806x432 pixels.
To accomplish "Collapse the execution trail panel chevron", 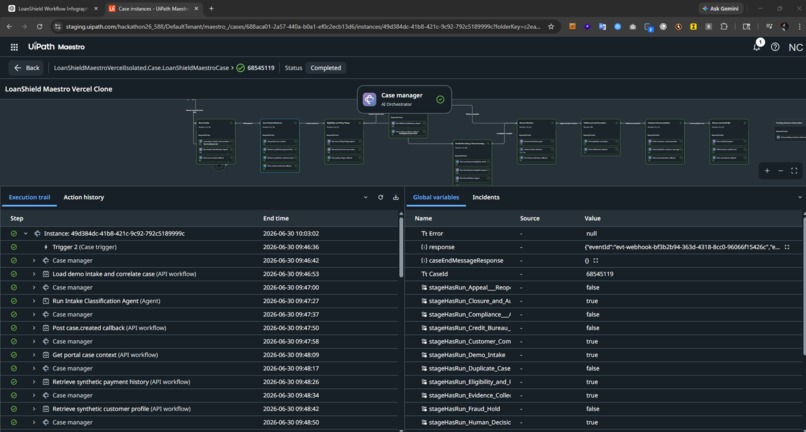I will (365, 197).
